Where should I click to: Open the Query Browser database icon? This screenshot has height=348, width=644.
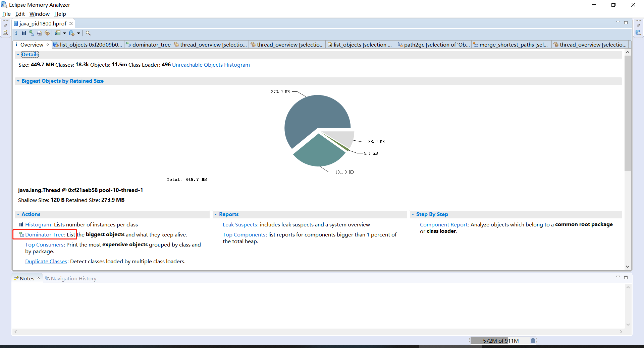71,33
